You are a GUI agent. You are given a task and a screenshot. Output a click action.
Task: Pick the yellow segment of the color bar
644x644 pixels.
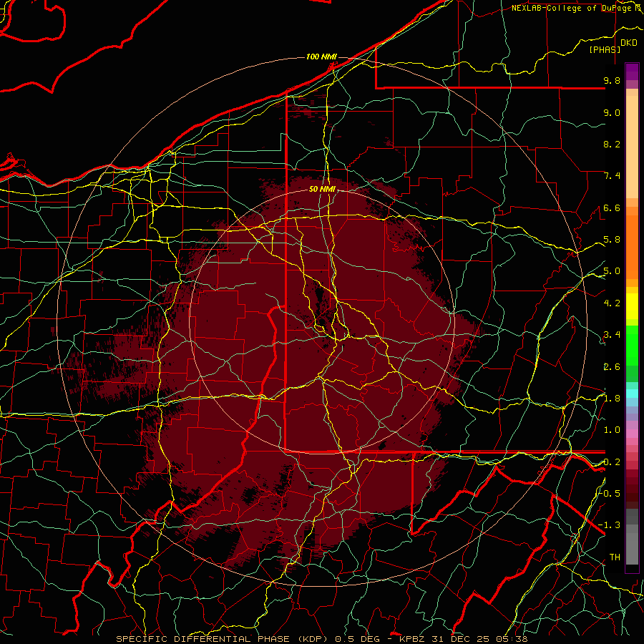tap(632, 306)
